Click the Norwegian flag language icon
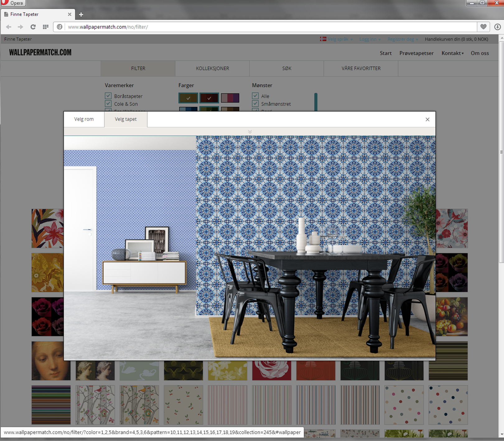This screenshot has height=441, width=504. coord(323,39)
